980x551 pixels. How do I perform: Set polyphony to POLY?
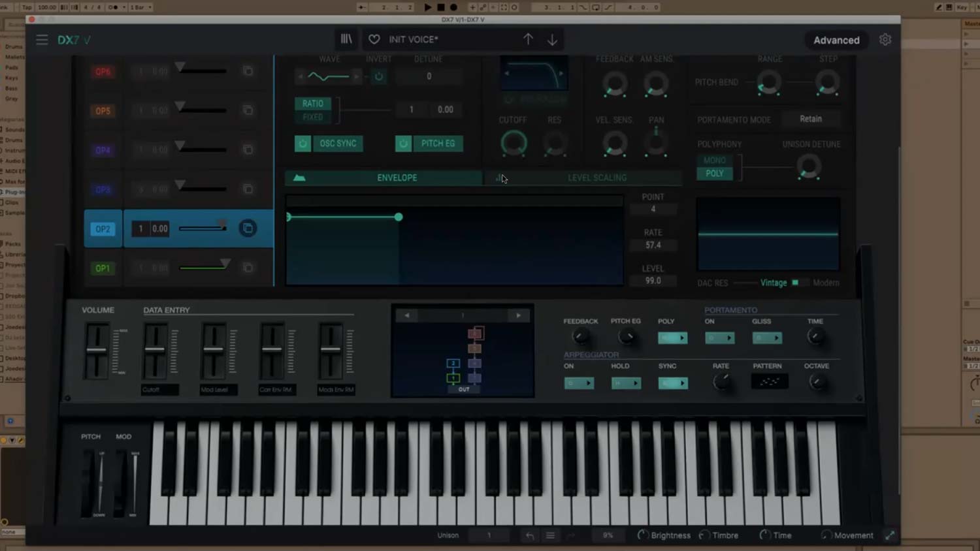pos(714,174)
